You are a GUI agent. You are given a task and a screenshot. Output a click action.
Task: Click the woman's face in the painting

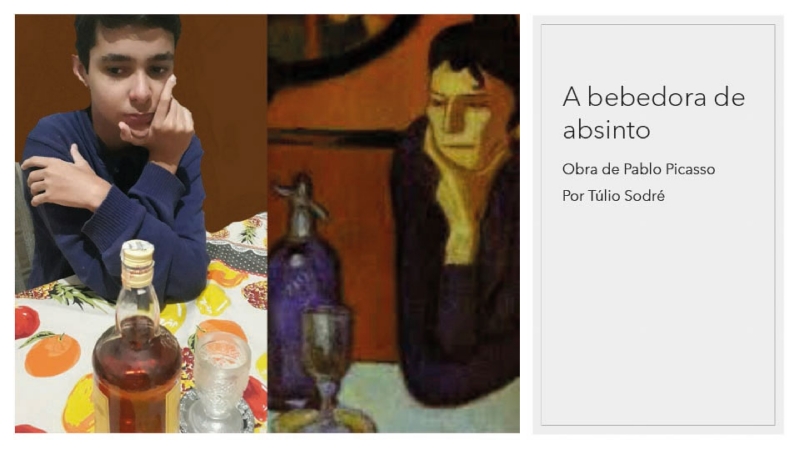click(459, 115)
